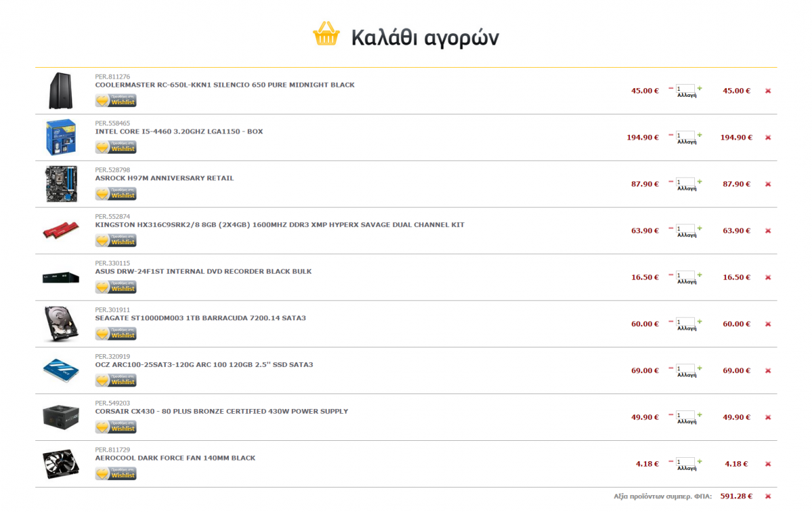
Task: Remove ASRock H97M Anniversary from cart
Action: pyautogui.click(x=768, y=184)
